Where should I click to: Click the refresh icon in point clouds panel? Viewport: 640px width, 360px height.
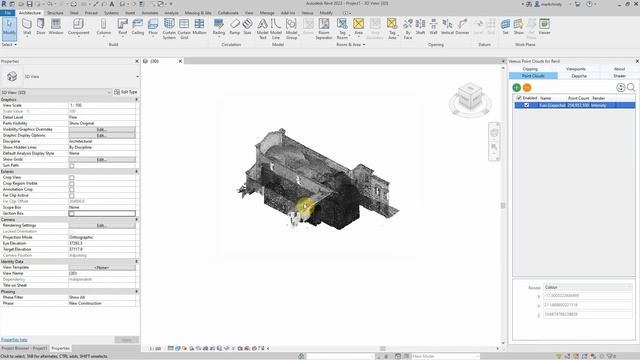(620, 87)
